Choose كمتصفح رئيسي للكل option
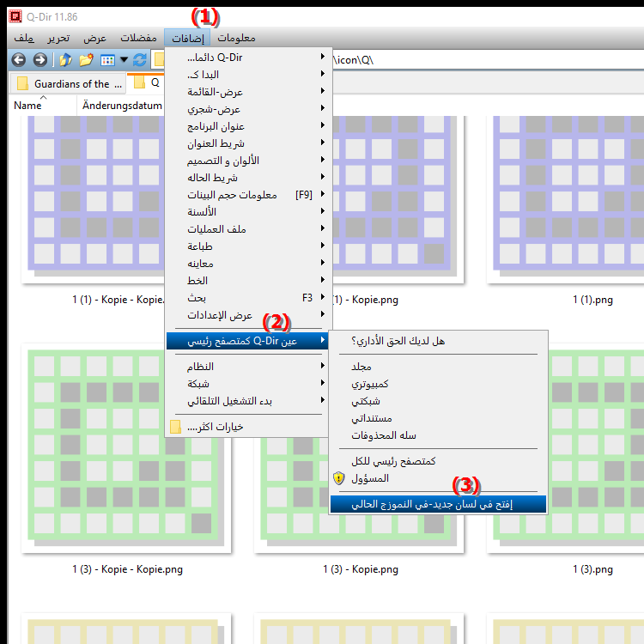The image size is (644, 644). pos(438,461)
